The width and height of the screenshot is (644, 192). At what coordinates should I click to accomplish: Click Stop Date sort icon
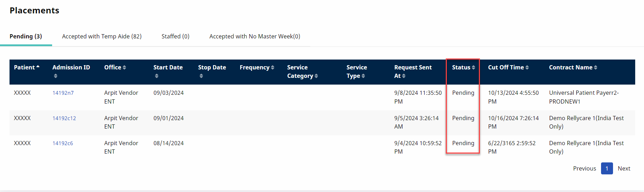[x=201, y=76]
